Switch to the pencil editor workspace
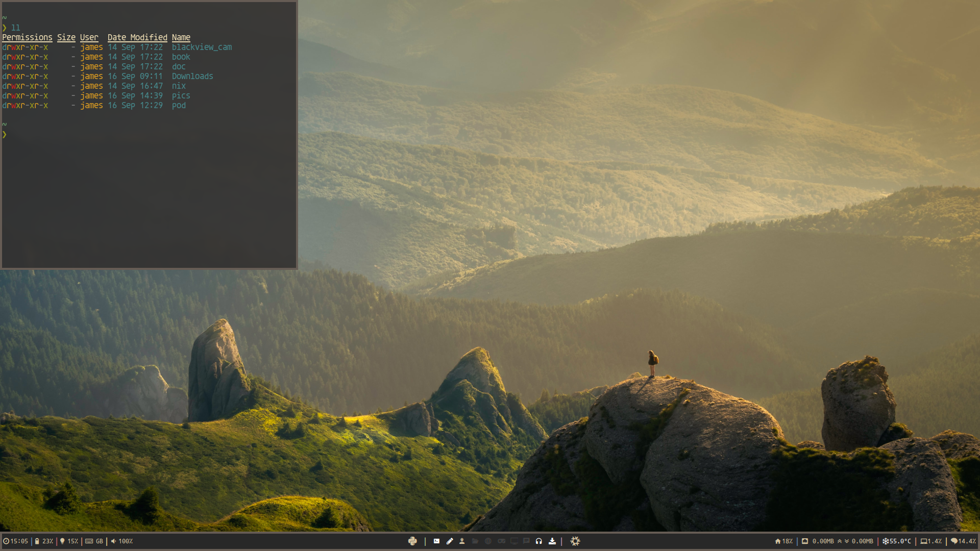The height and width of the screenshot is (551, 980). [x=450, y=541]
